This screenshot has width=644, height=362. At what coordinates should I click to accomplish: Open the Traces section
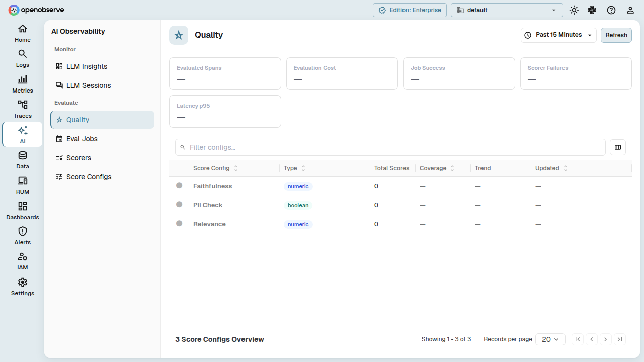coord(23,109)
